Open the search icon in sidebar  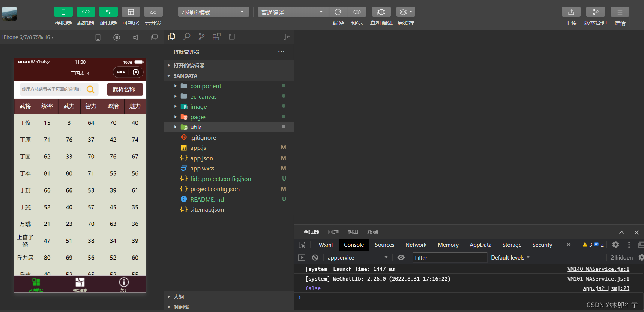[186, 37]
